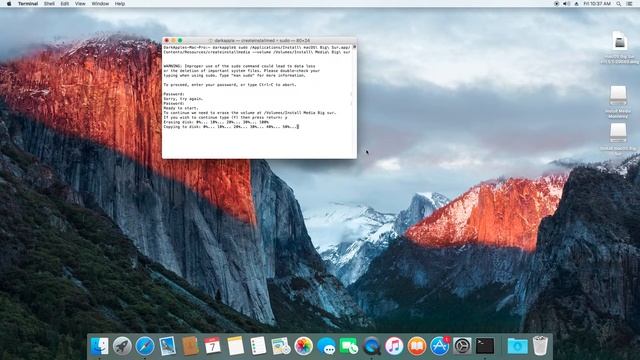Screen dimensions: 640x360
Task: Zoom Terminal window green button
Action: coord(180,40)
